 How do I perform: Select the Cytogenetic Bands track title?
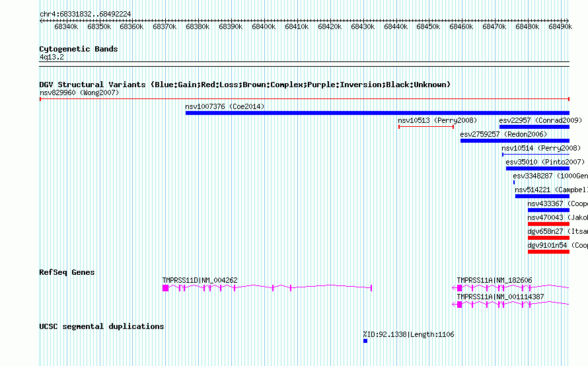79,49
